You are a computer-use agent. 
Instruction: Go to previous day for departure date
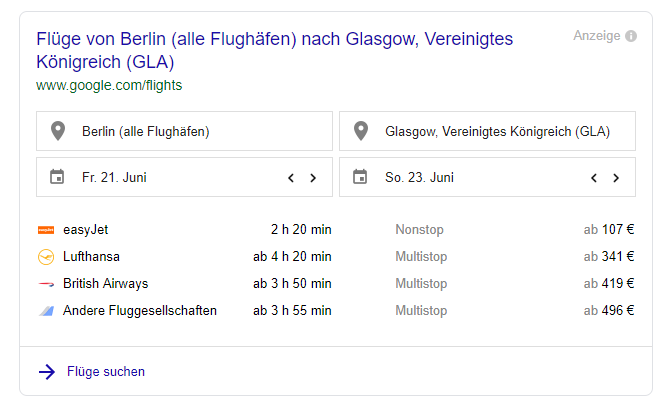click(x=291, y=178)
